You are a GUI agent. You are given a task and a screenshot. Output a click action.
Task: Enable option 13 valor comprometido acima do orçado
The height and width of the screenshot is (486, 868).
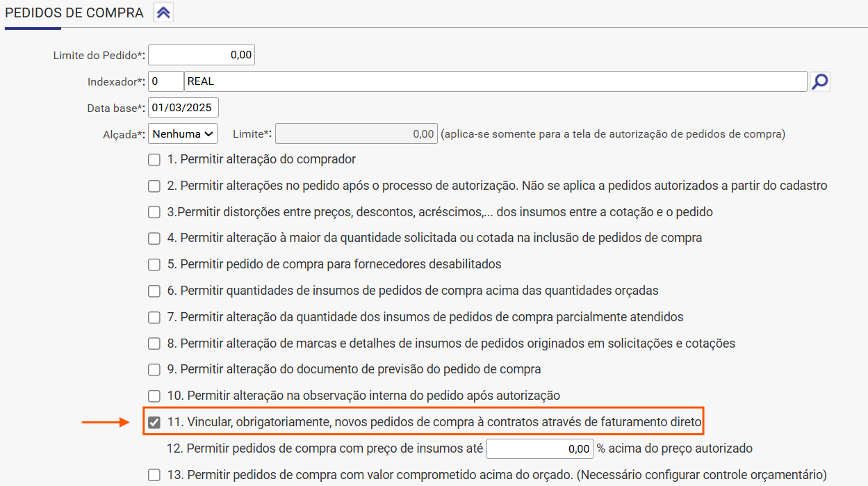tap(154, 476)
